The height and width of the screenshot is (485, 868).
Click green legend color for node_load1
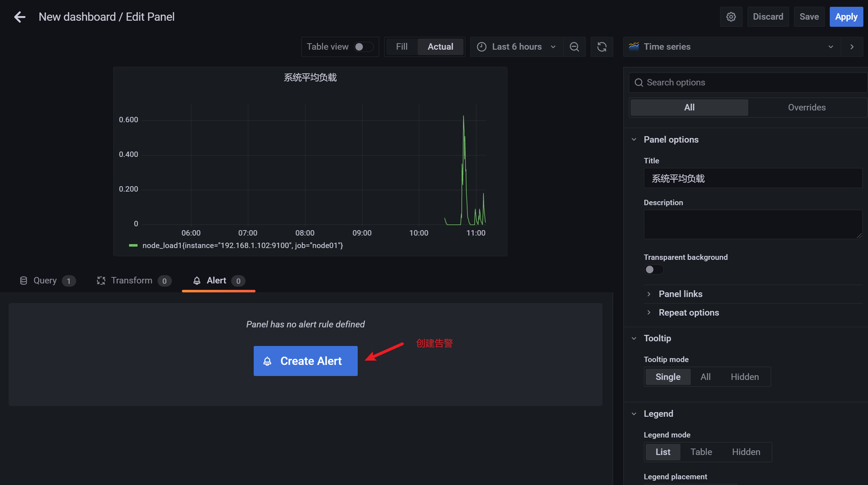(x=133, y=246)
